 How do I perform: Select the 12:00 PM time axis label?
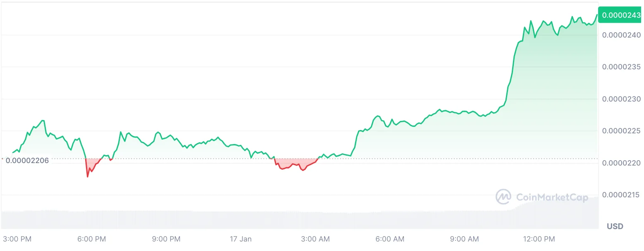click(539, 239)
